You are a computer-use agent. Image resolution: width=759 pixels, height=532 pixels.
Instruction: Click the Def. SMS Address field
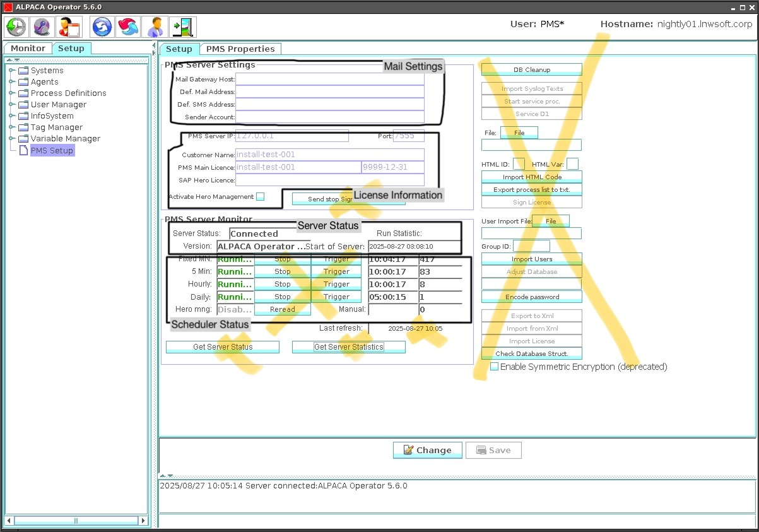(x=330, y=104)
